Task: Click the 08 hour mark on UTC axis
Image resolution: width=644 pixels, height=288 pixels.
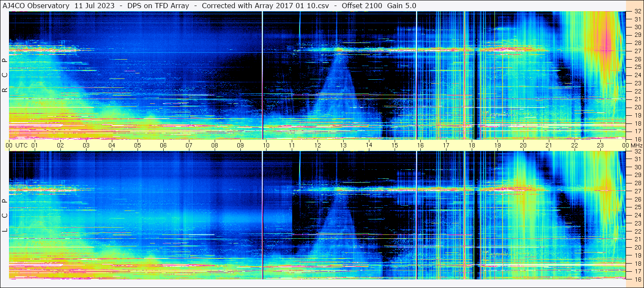Action: pos(215,145)
